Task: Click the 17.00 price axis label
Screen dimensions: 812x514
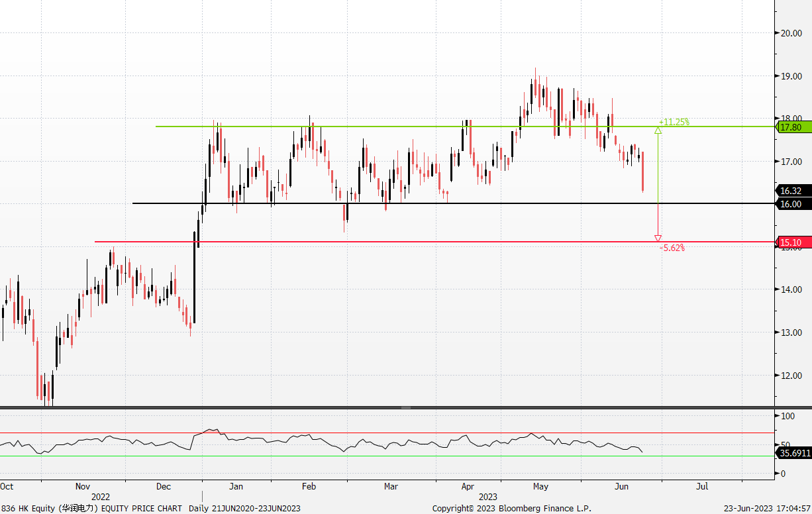Action: tap(791, 162)
